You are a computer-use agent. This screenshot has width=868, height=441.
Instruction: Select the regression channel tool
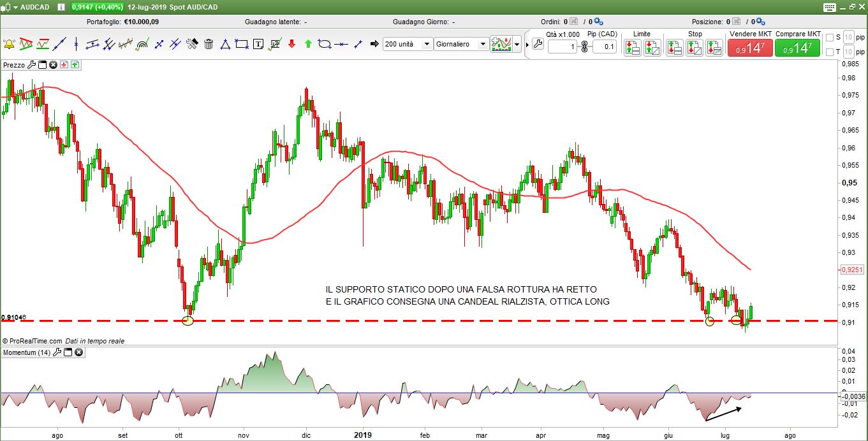pos(126,44)
